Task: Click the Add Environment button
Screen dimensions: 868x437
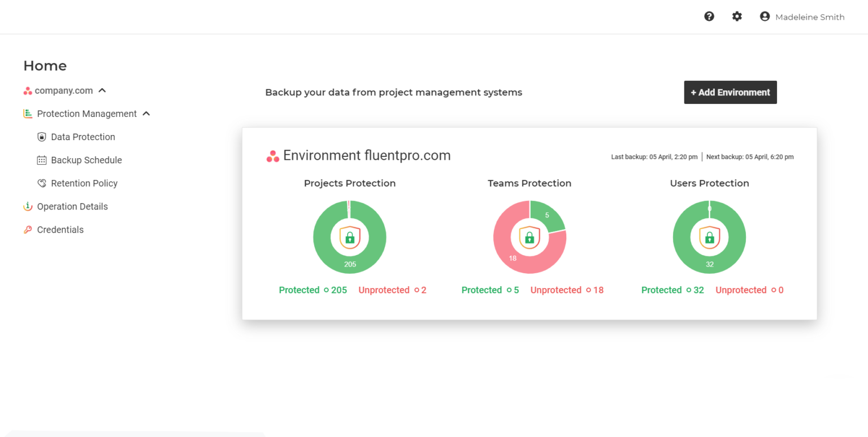Action: tap(730, 92)
